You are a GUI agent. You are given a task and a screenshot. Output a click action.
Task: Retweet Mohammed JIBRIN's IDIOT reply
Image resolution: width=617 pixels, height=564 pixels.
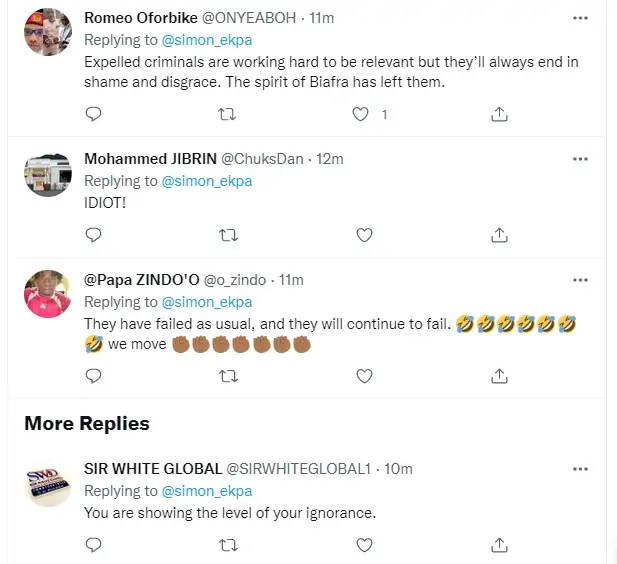tap(228, 235)
